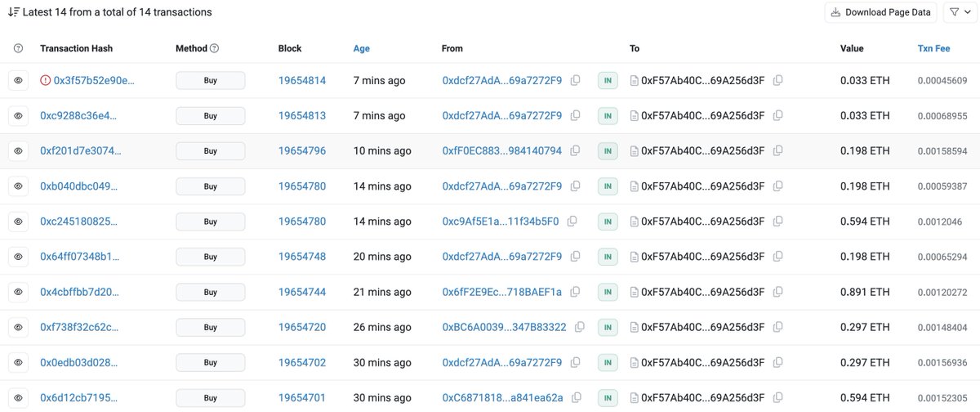Copy To address in 0xf201d7e3074… row

click(x=778, y=151)
